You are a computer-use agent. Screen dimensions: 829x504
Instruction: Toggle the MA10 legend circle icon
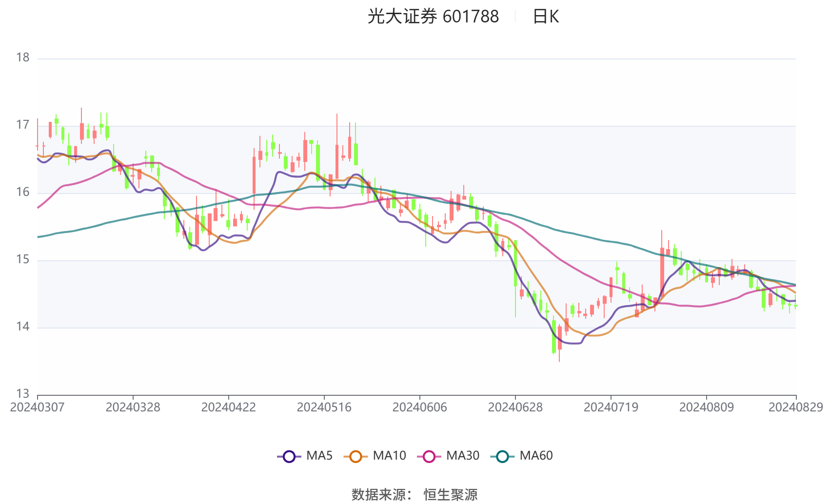(x=355, y=456)
